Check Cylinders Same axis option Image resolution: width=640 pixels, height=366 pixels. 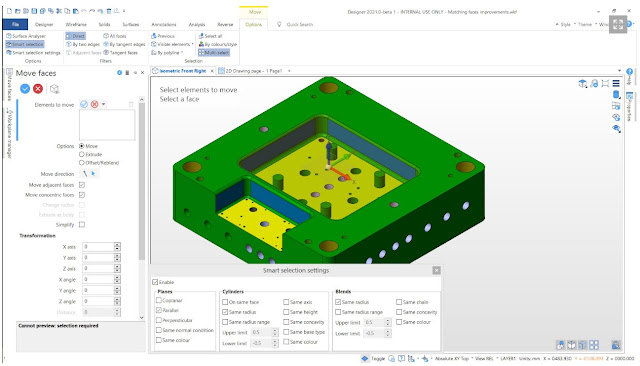[x=286, y=302]
